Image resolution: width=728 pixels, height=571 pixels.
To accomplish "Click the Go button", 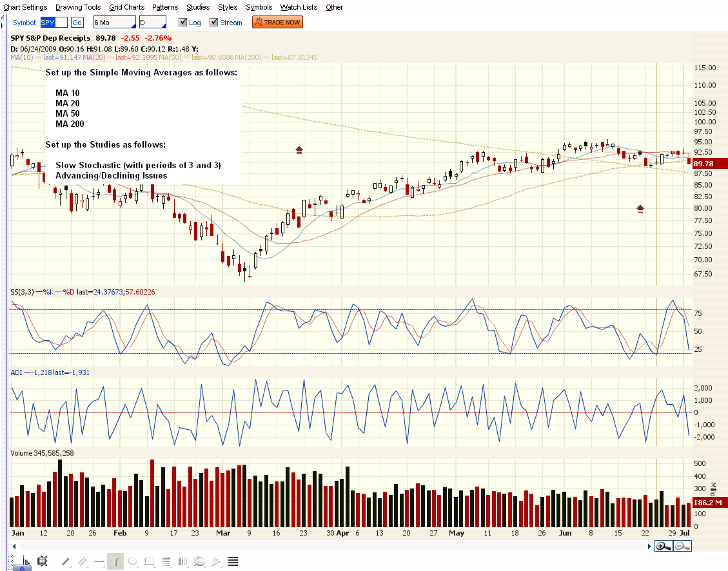I will click(77, 23).
